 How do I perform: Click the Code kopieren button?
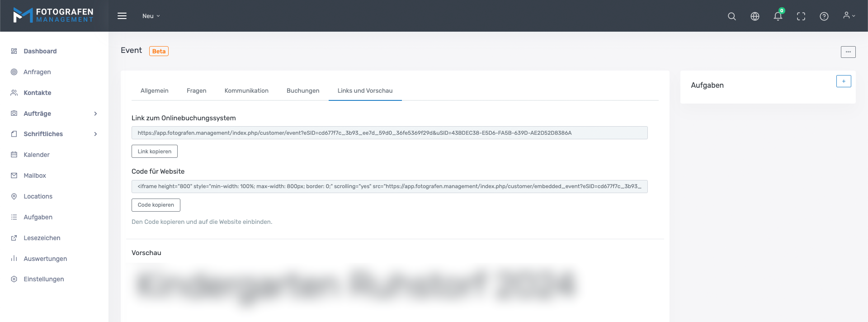tap(156, 205)
